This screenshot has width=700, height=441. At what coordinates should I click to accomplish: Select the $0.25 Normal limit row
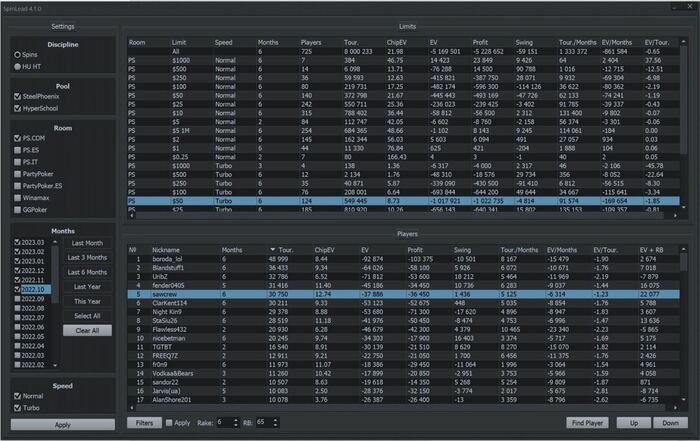point(403,157)
